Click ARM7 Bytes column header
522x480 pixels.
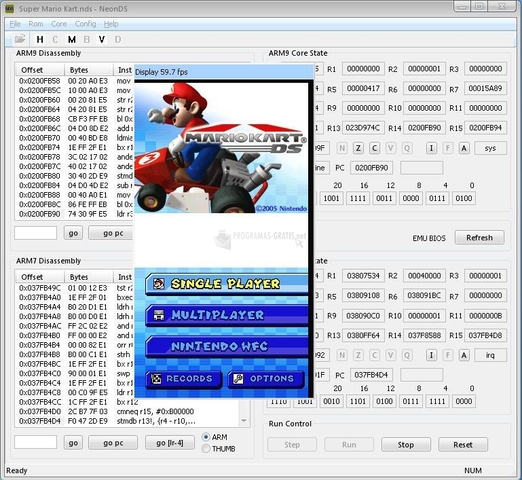point(88,277)
